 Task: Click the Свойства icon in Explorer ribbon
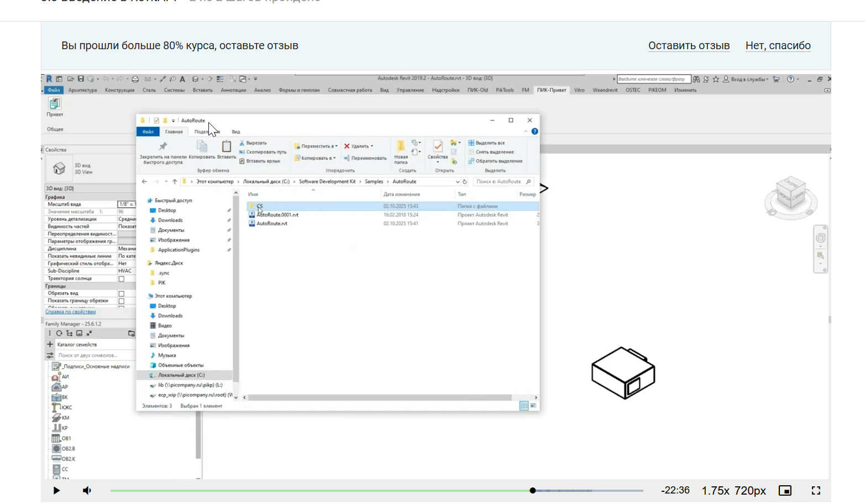(438, 147)
